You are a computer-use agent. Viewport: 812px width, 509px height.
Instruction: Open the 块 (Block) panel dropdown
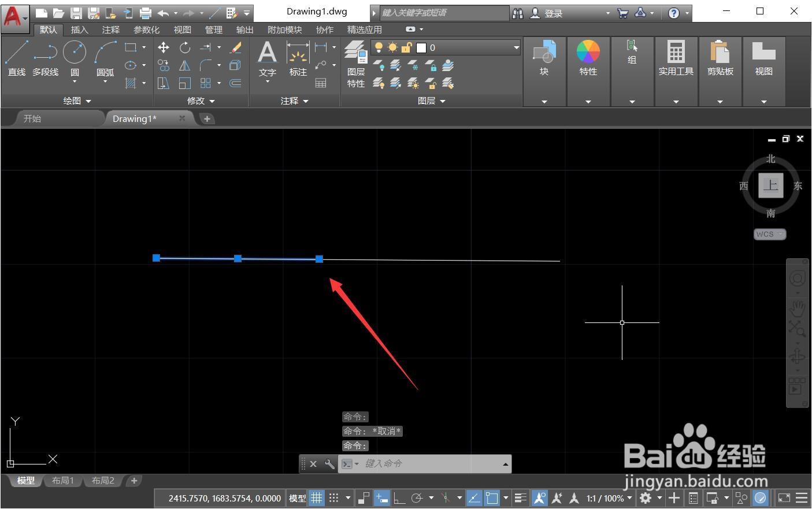tap(544, 102)
